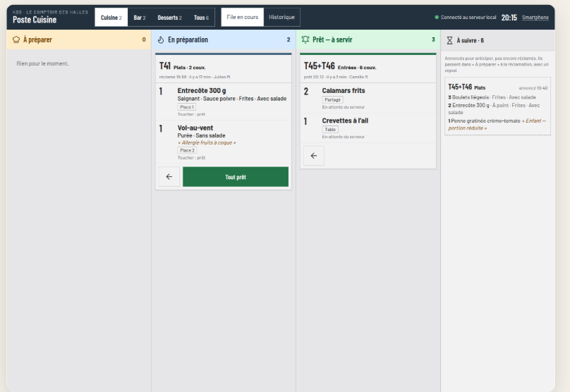This screenshot has width=570, height=392.
Task: Select the File en cours view
Action: point(243,17)
